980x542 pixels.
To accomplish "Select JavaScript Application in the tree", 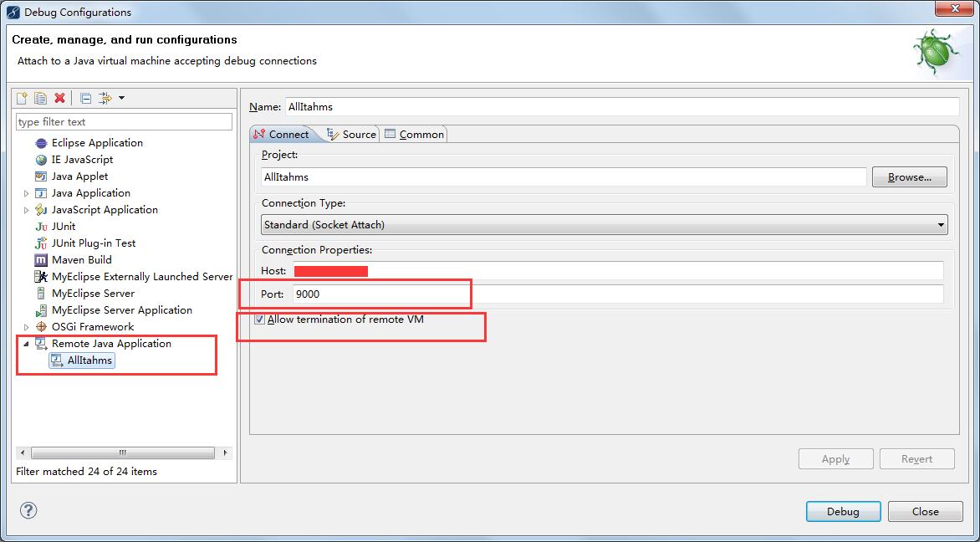I will point(105,210).
